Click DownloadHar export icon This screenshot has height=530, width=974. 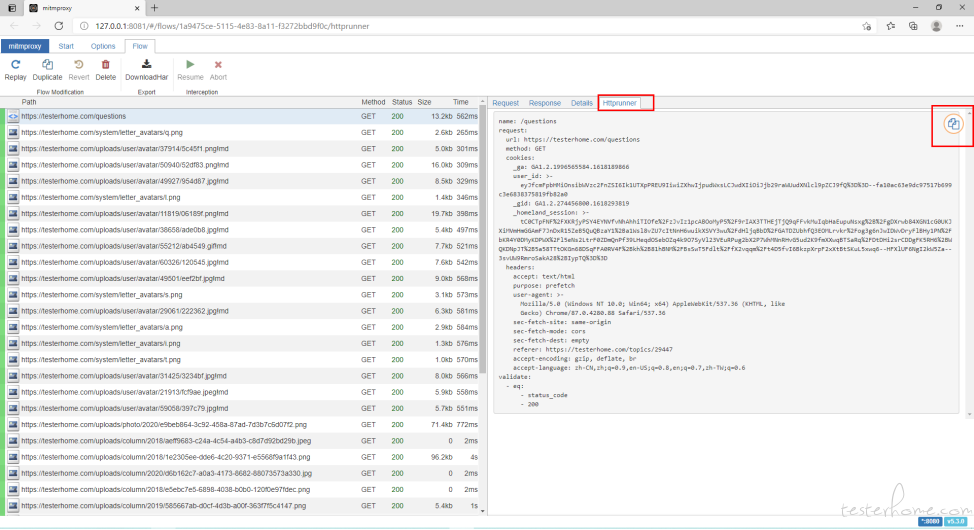pos(147,64)
